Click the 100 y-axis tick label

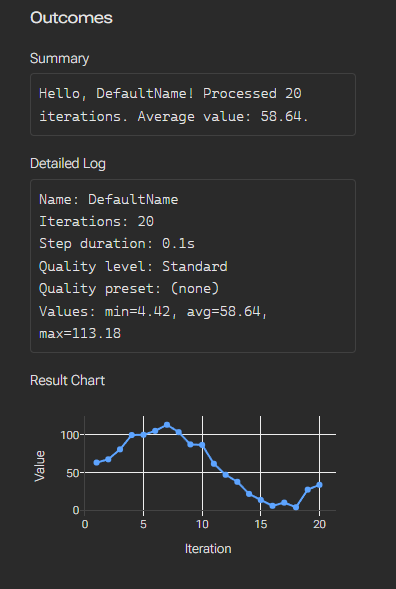pos(70,435)
